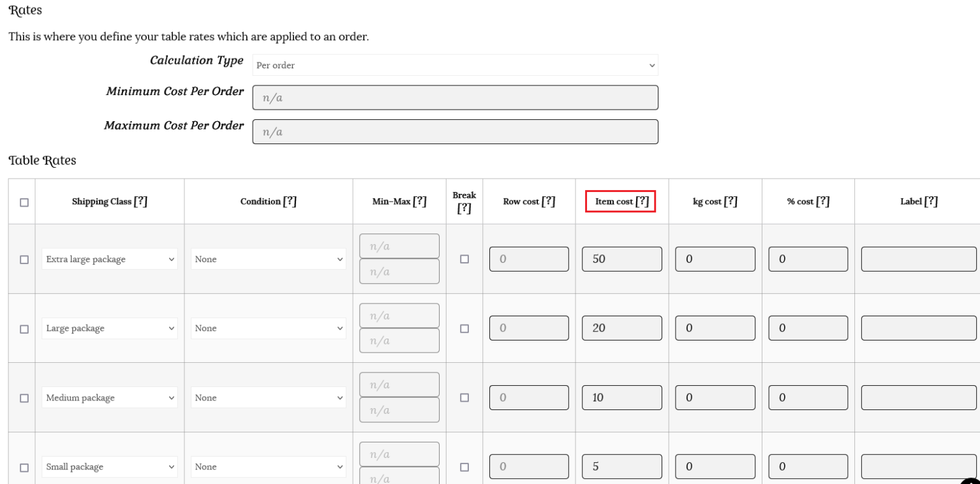Expand the Extra large package shipping class dropdown
The width and height of the screenshot is (980, 484).
pyautogui.click(x=109, y=260)
